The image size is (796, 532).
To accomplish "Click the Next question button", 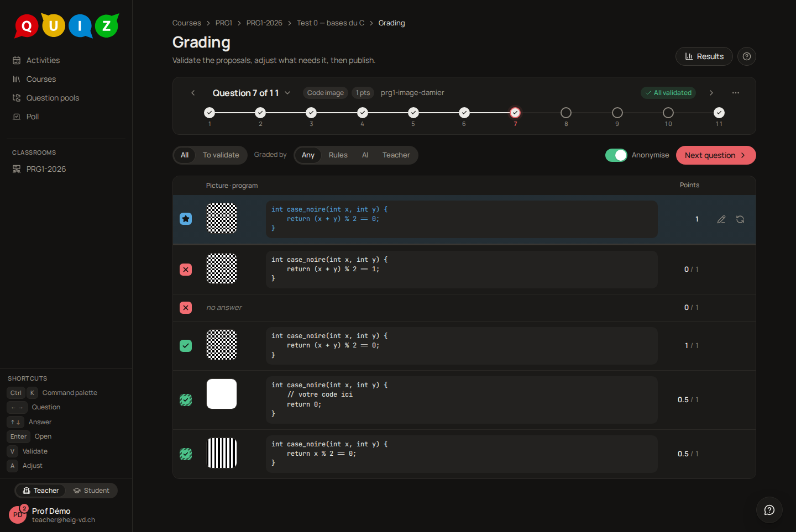I will point(716,155).
